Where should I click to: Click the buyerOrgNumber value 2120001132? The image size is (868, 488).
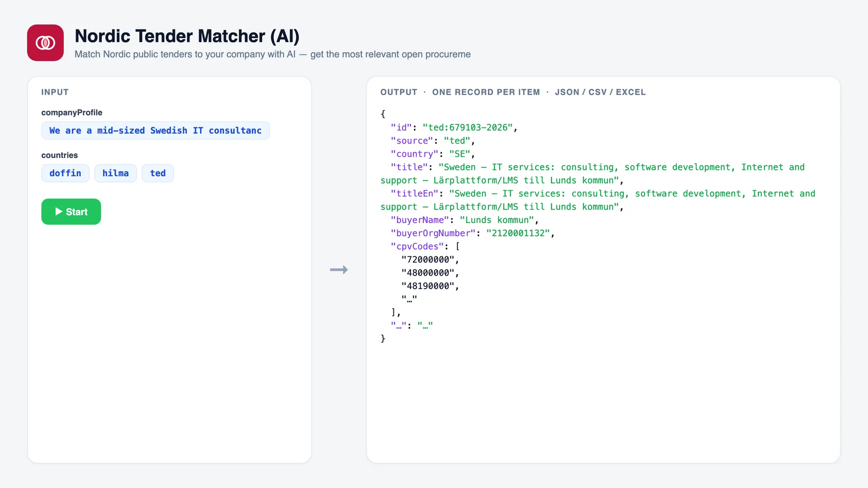[518, 233]
